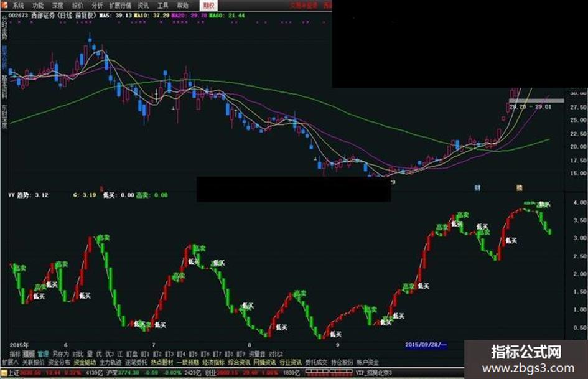Open the 资讯 menu
The width and height of the screenshot is (588, 379).
click(x=143, y=5)
